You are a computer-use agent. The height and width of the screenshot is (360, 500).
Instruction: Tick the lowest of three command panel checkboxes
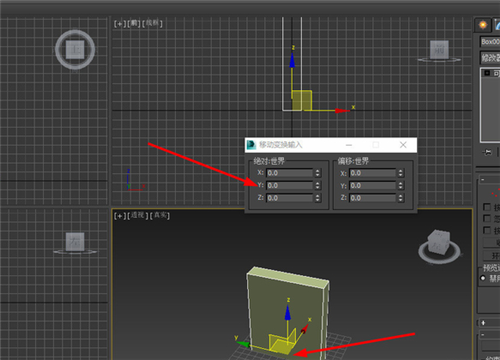(487, 230)
